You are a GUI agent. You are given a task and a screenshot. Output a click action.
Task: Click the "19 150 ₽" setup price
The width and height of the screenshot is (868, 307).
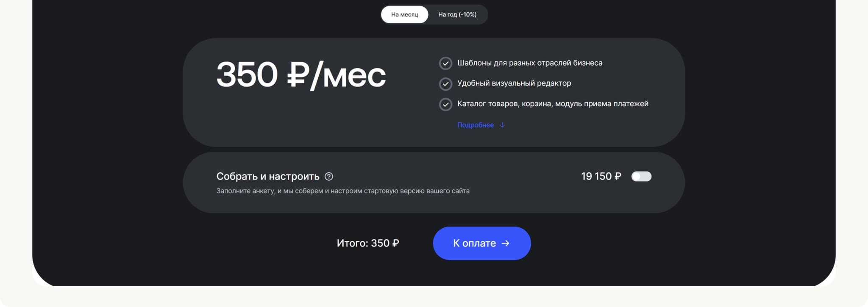pyautogui.click(x=601, y=177)
